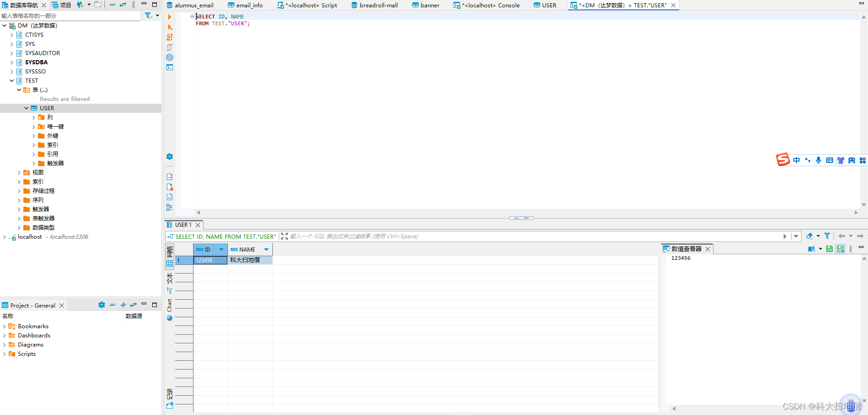Toggle the link-with-editor arrows in Project panel
Viewport: 868px width, 415px height.
(133, 305)
